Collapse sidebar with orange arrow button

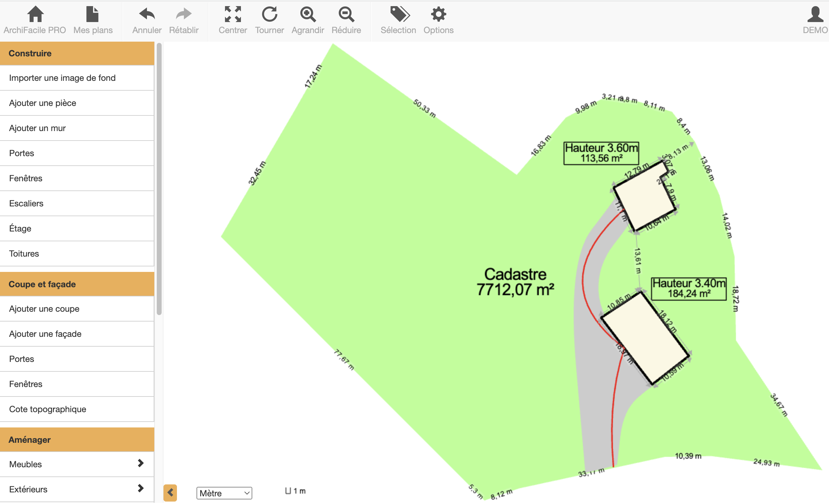click(170, 493)
